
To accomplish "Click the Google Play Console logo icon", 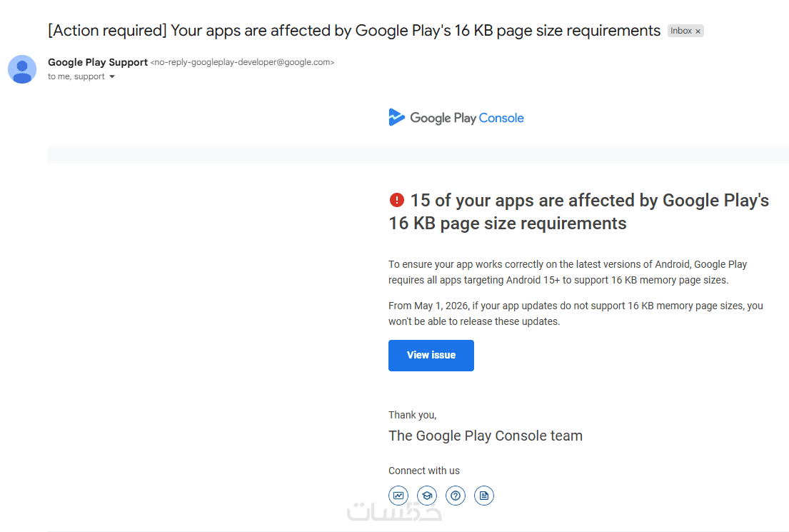I will pyautogui.click(x=397, y=117).
